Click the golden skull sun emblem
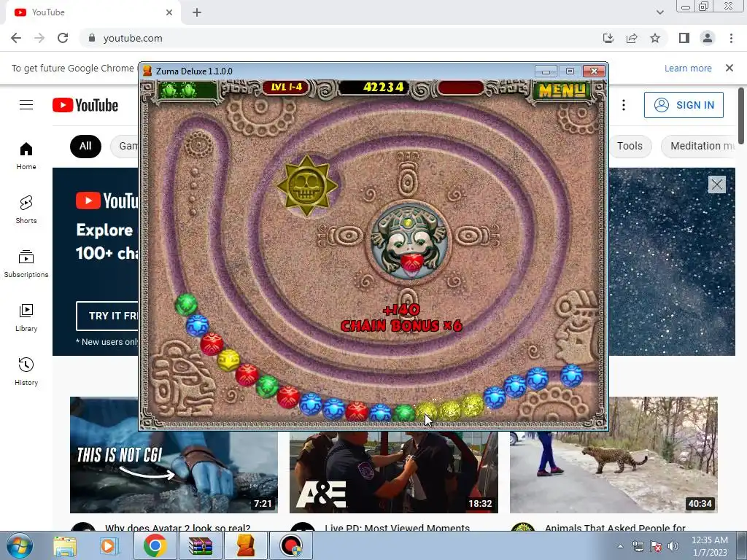Image resolution: width=747 pixels, height=560 pixels. 307,186
